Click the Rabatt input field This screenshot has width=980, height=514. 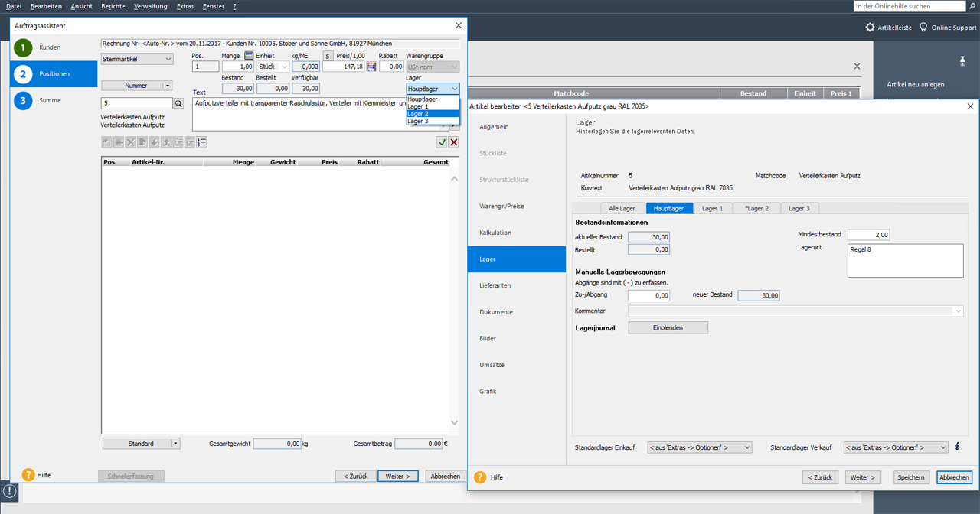[391, 67]
